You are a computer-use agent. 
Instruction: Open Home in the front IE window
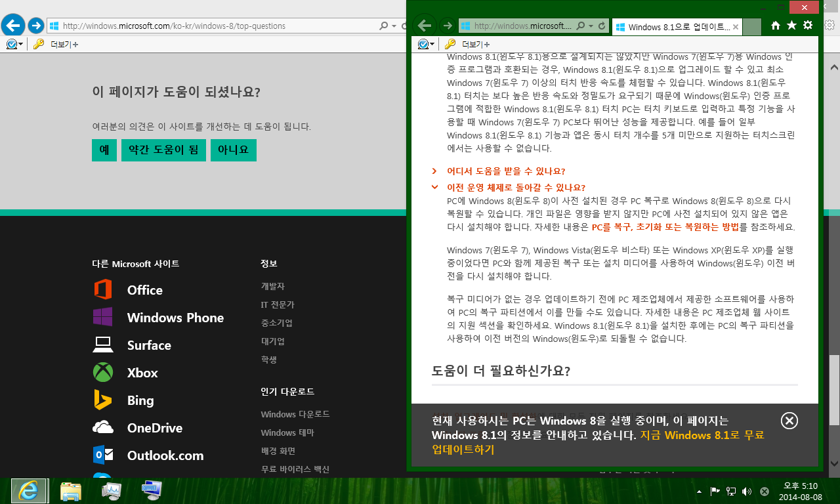click(x=776, y=26)
